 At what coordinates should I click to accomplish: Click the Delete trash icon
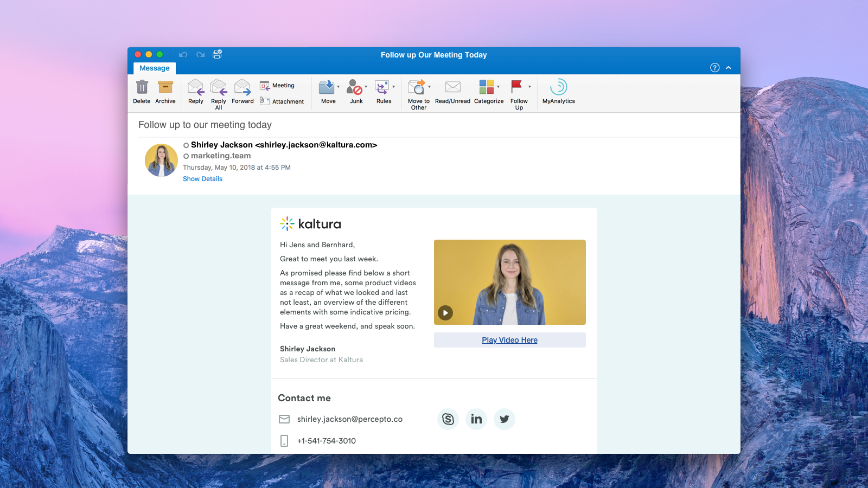pos(142,87)
